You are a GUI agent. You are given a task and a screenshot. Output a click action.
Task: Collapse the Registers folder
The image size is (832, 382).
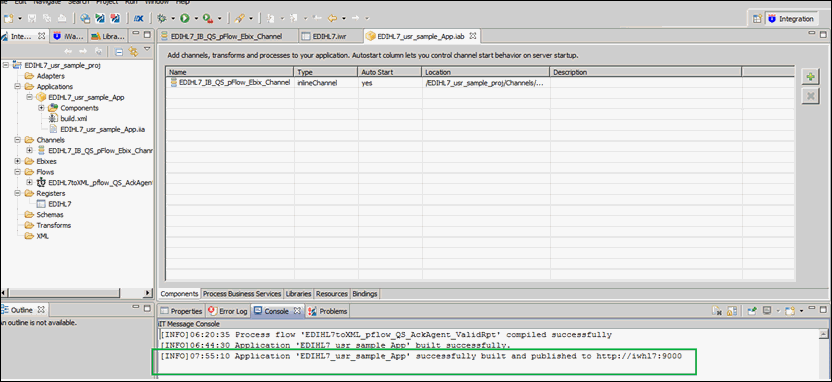point(18,194)
